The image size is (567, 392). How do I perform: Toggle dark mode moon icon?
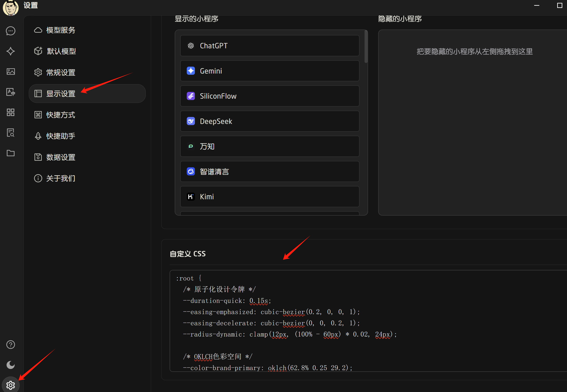[11, 365]
